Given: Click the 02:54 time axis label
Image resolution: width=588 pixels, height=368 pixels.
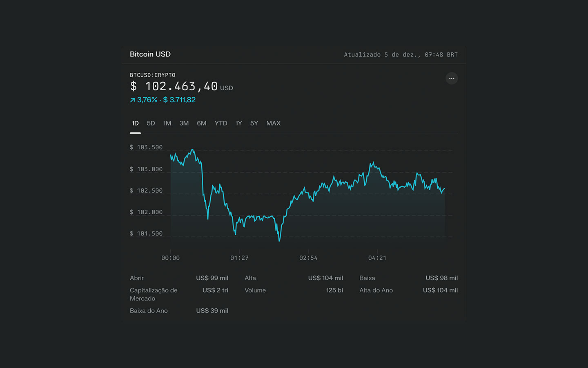Looking at the screenshot, I should [308, 258].
